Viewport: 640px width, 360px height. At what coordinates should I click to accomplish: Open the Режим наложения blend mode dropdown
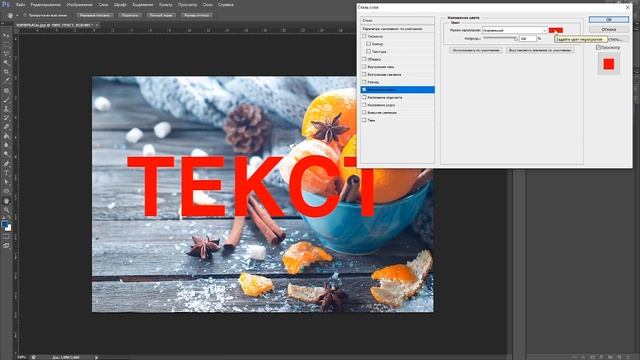pyautogui.click(x=515, y=30)
